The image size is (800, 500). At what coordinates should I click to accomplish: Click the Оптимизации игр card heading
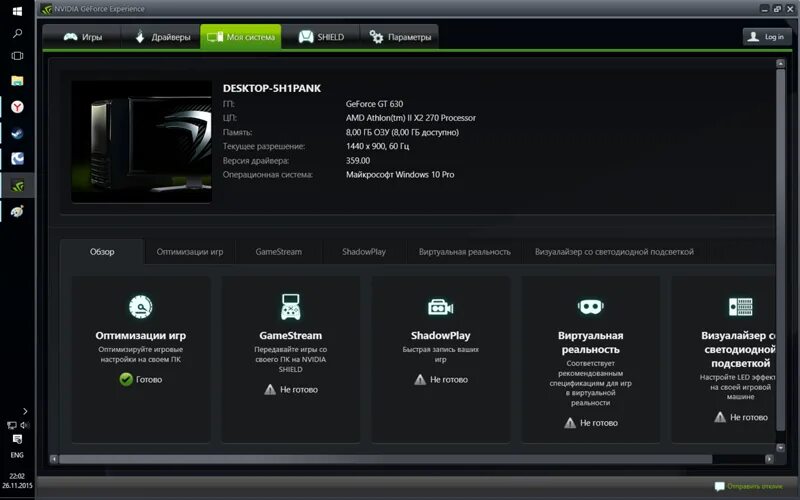tap(140, 335)
